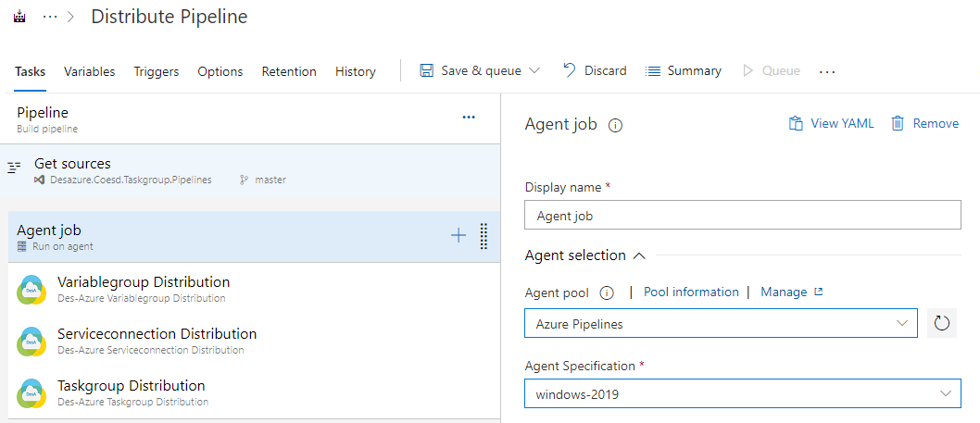Go to the Options tab

pos(220,71)
